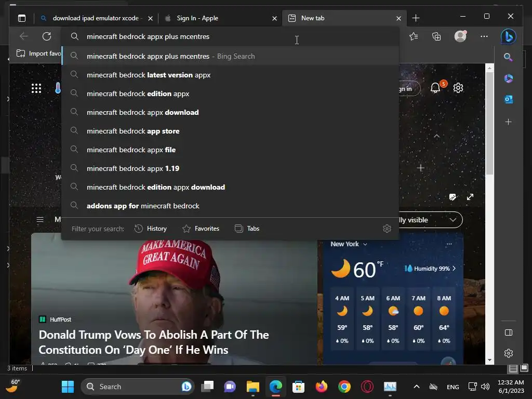The width and height of the screenshot is (532, 399).
Task: Open the Favorites star toolbar icon
Action: pos(414,36)
